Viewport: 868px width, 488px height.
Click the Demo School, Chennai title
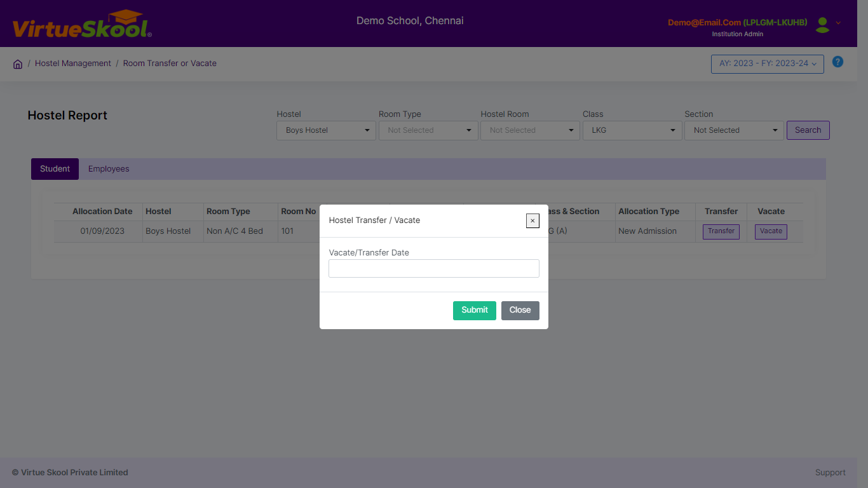pyautogui.click(x=410, y=21)
